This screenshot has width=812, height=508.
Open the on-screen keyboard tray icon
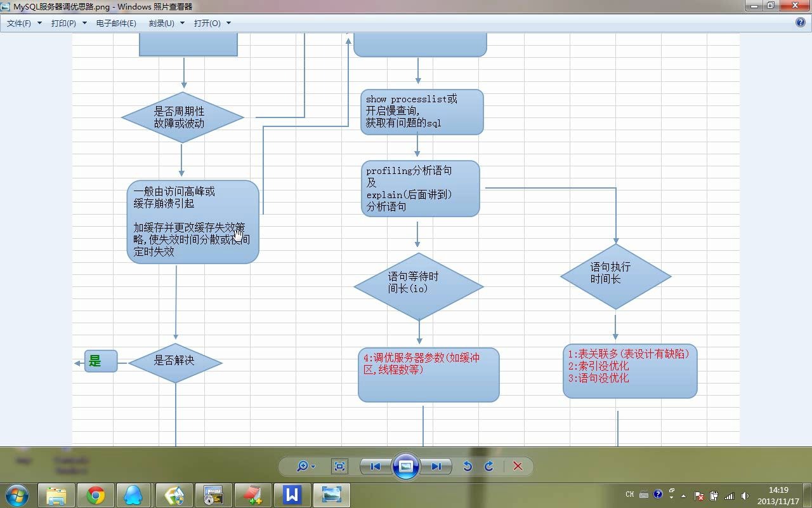point(644,495)
